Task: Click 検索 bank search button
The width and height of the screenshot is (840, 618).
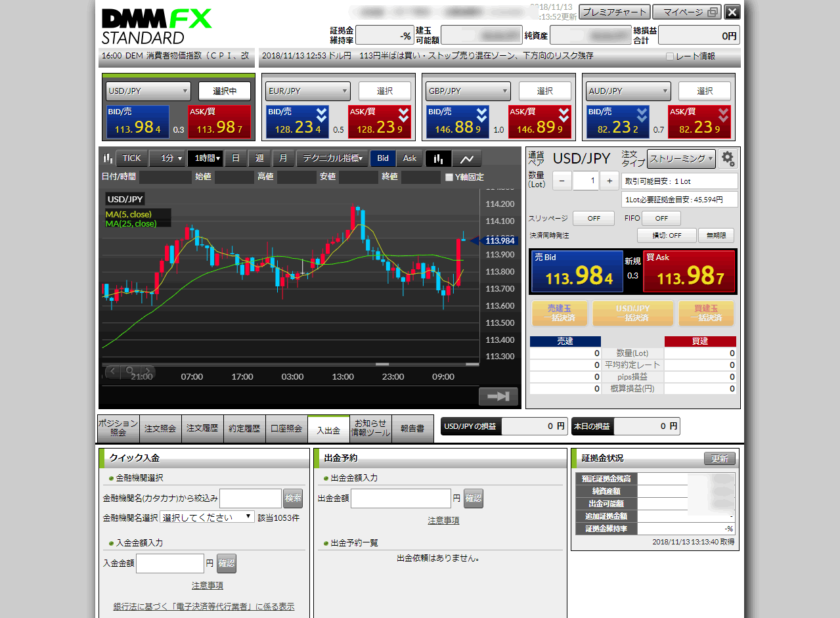Action: (293, 498)
